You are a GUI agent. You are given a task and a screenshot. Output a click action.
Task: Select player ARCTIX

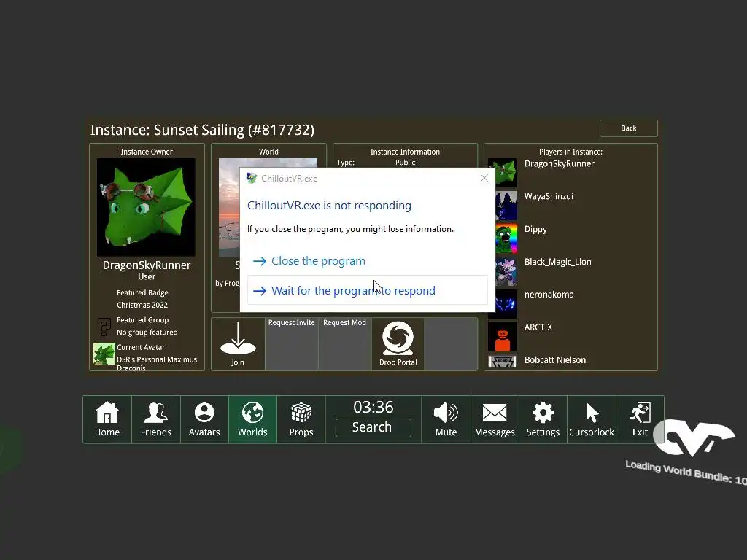pos(538,327)
